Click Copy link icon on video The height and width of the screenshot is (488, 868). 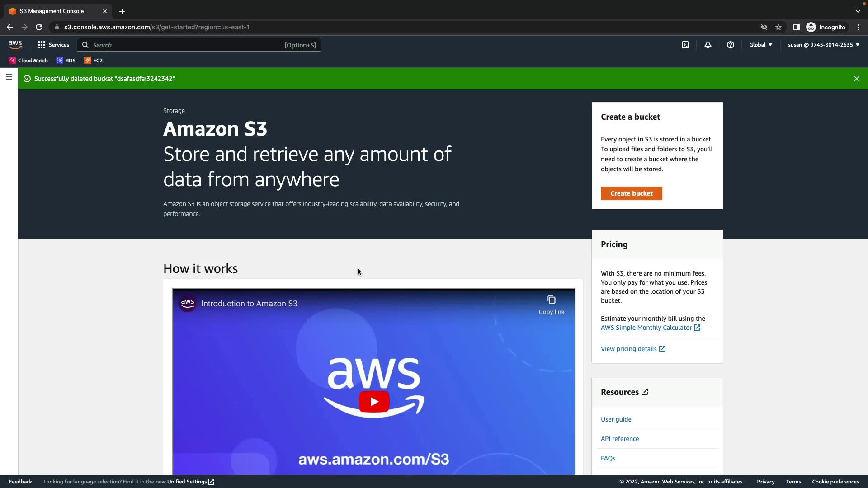551,305
